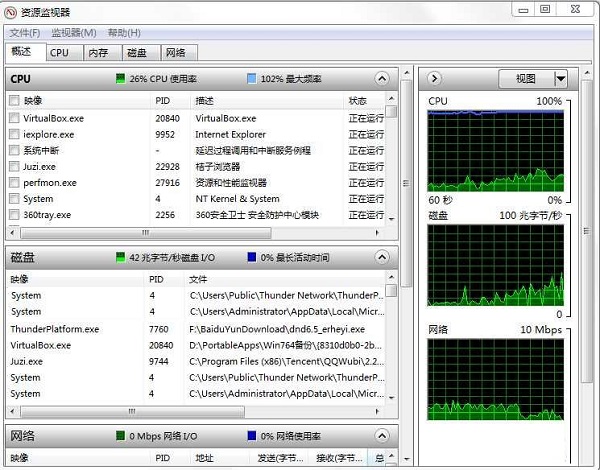Open the 文件(F) menu
This screenshot has width=600, height=470.
tap(25, 33)
